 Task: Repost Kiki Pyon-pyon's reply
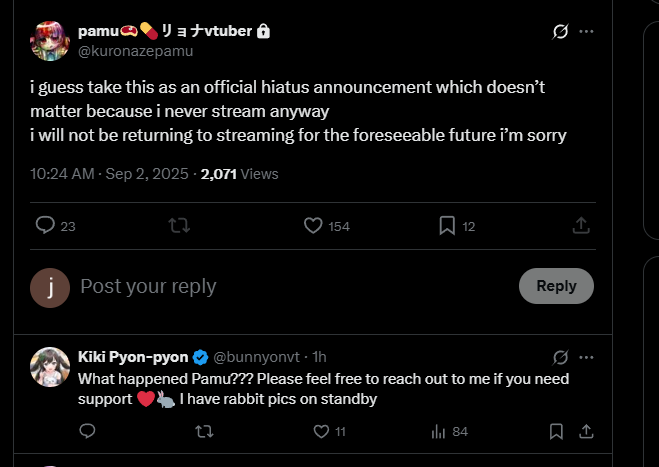coord(204,432)
